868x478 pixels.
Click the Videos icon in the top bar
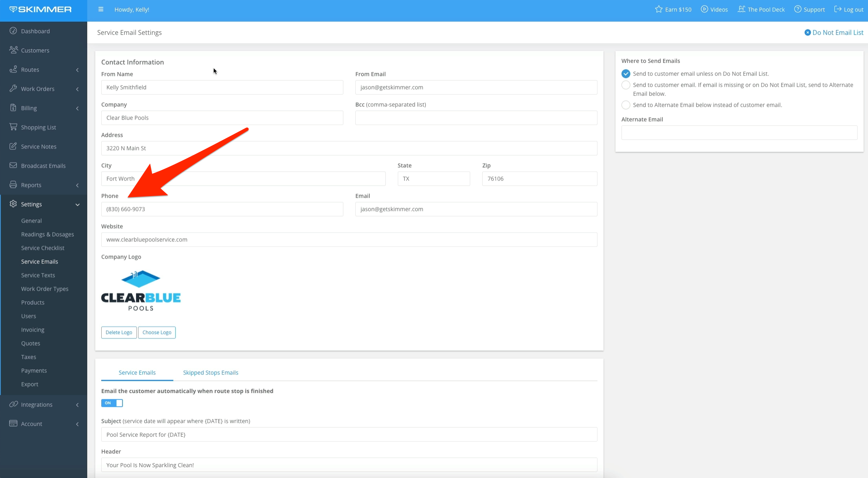coord(703,9)
